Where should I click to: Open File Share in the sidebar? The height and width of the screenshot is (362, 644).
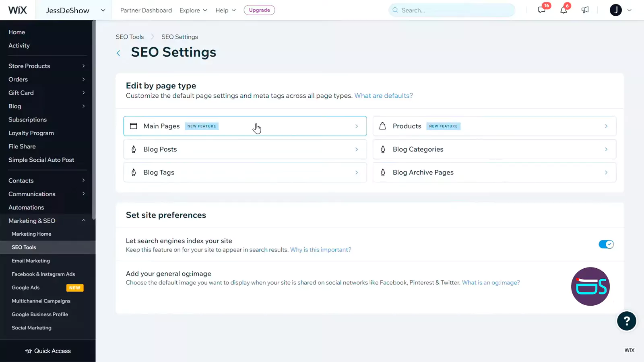tap(22, 147)
